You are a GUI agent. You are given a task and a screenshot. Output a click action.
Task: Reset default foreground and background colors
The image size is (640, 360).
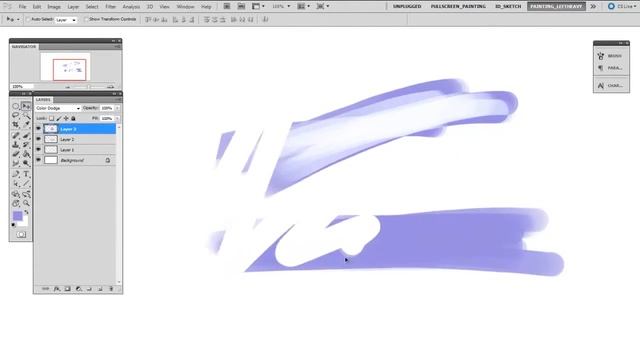click(13, 225)
